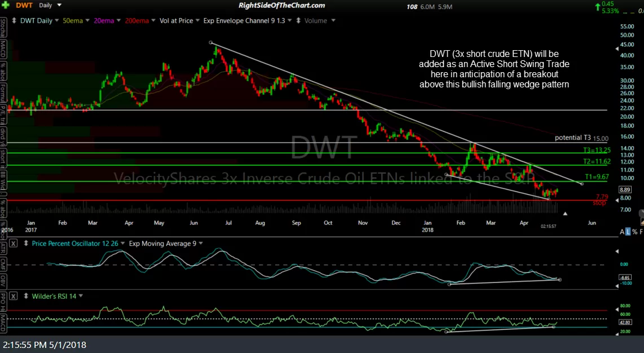Viewport: 644px width, 353px height.
Task: Click the Daily timeframe label
Action: tap(46, 5)
